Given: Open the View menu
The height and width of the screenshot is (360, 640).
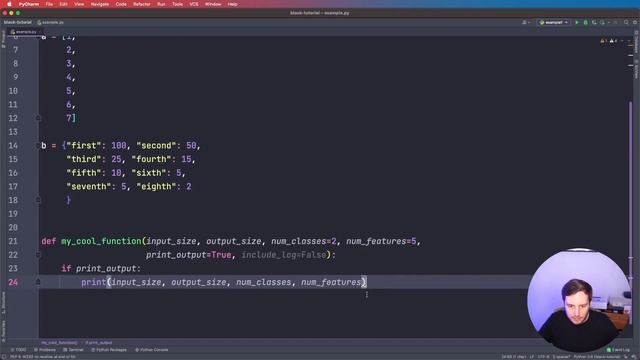Looking at the screenshot, I should [79, 4].
